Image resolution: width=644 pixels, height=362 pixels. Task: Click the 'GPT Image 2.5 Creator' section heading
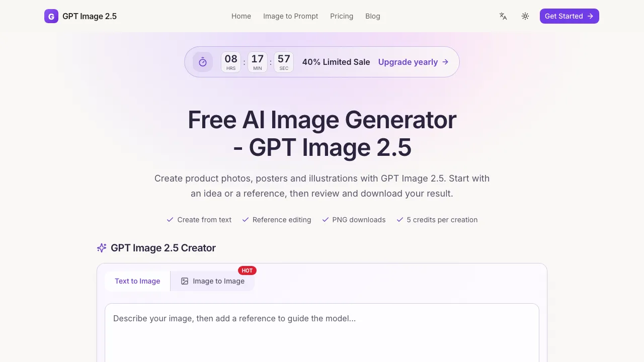tap(163, 248)
